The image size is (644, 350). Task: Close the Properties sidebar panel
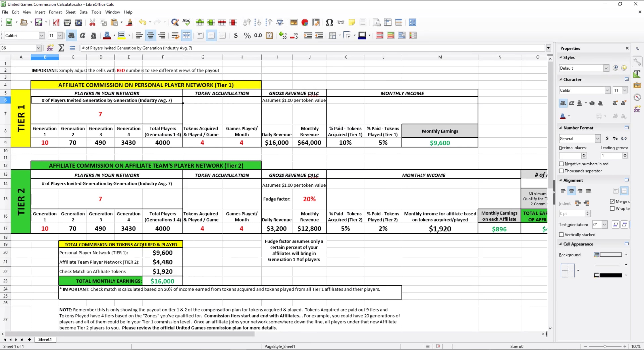[627, 48]
